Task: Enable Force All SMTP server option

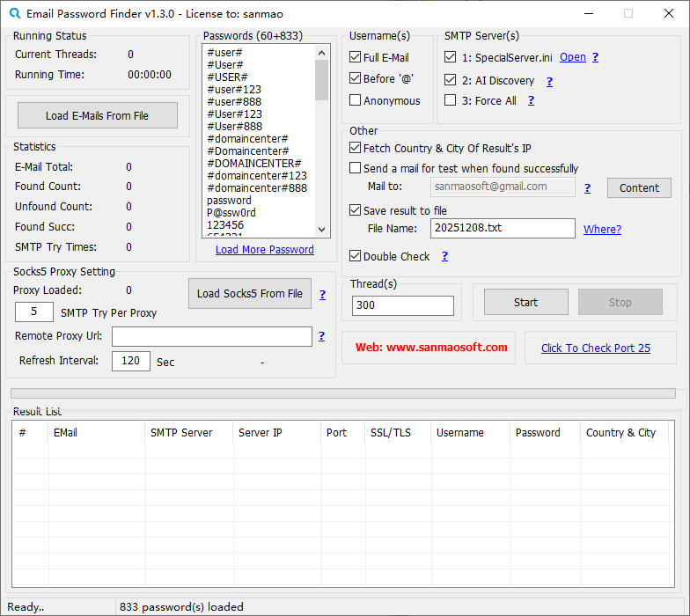Action: click(451, 100)
